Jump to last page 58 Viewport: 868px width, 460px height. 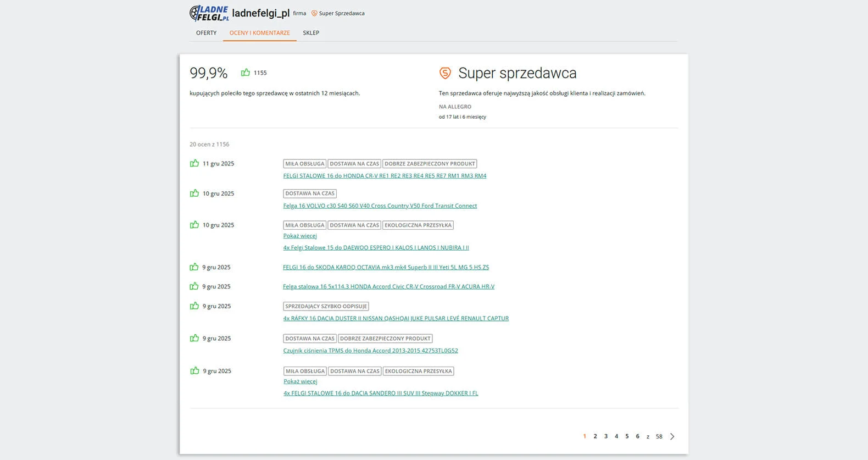click(659, 436)
